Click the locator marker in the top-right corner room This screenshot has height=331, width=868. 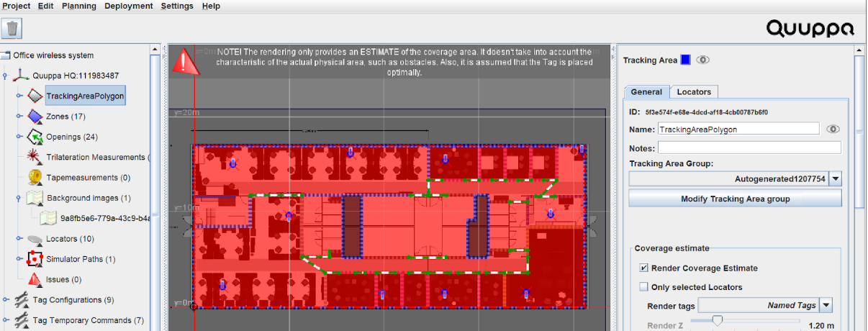[x=582, y=150]
